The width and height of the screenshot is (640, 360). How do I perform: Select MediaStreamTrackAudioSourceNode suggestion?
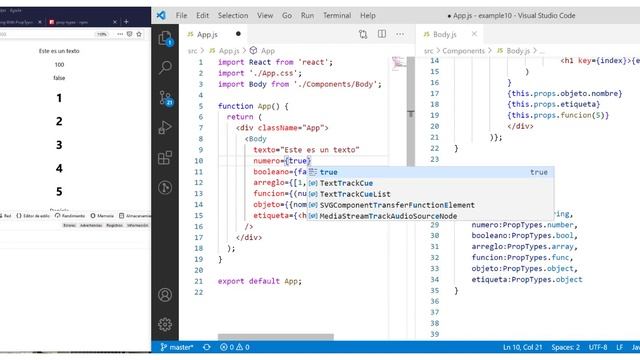pos(431,216)
